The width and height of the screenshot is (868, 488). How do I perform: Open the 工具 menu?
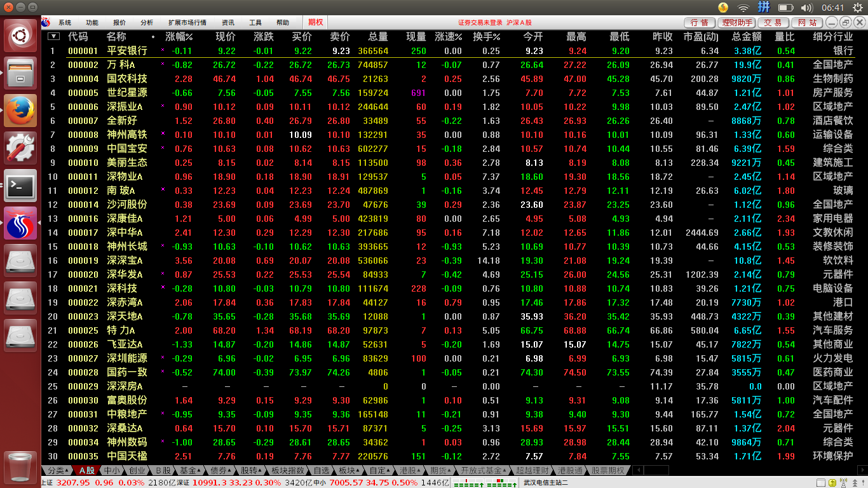tap(255, 23)
